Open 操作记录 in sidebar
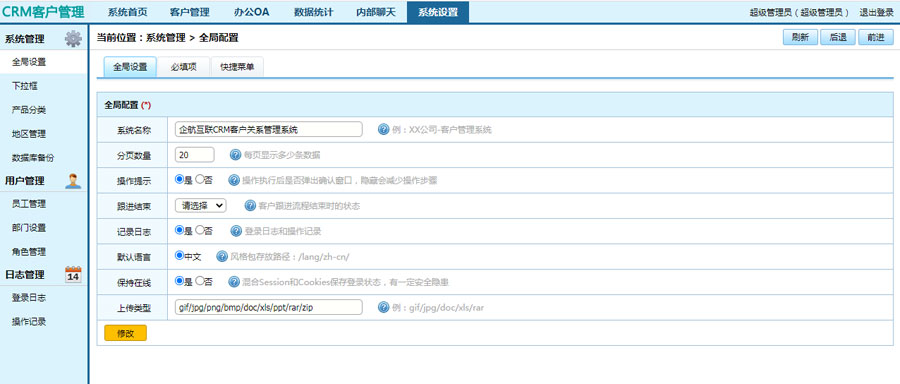900x384 pixels. tap(29, 321)
